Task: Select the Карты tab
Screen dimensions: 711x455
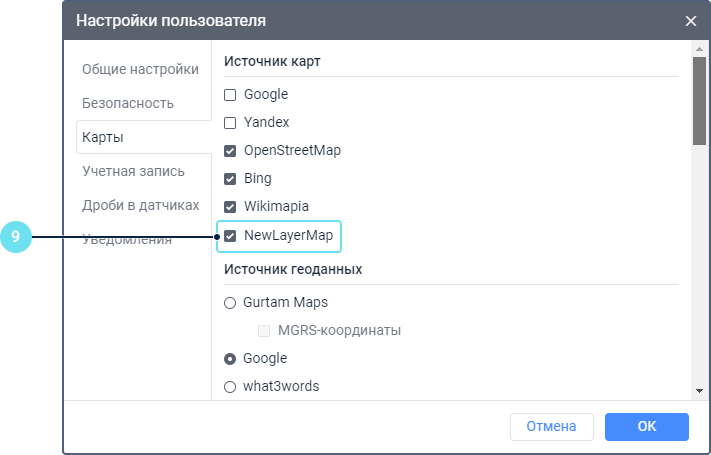Action: click(103, 137)
